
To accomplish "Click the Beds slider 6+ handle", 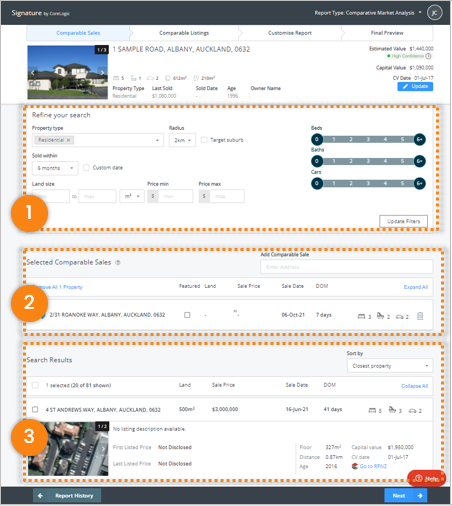I will 420,139.
